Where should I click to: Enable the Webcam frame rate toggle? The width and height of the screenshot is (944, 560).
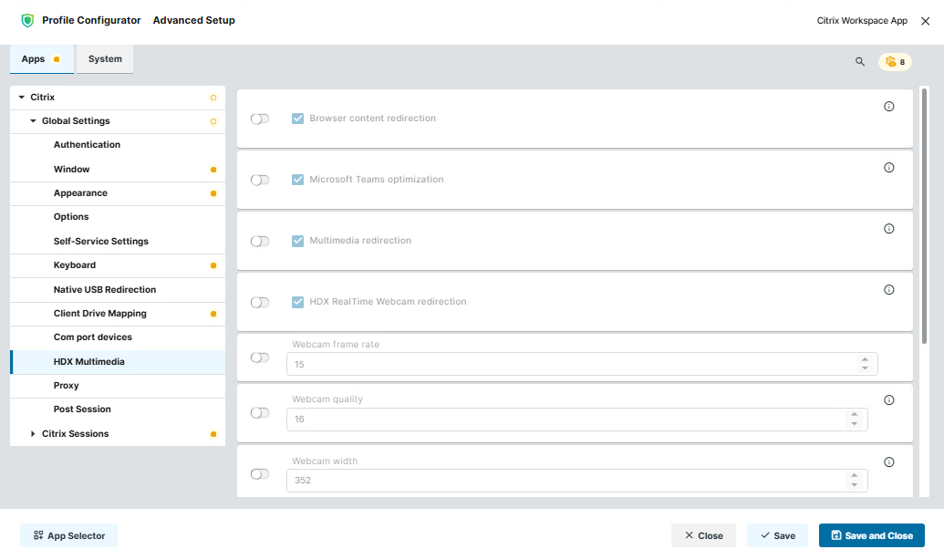(x=259, y=358)
